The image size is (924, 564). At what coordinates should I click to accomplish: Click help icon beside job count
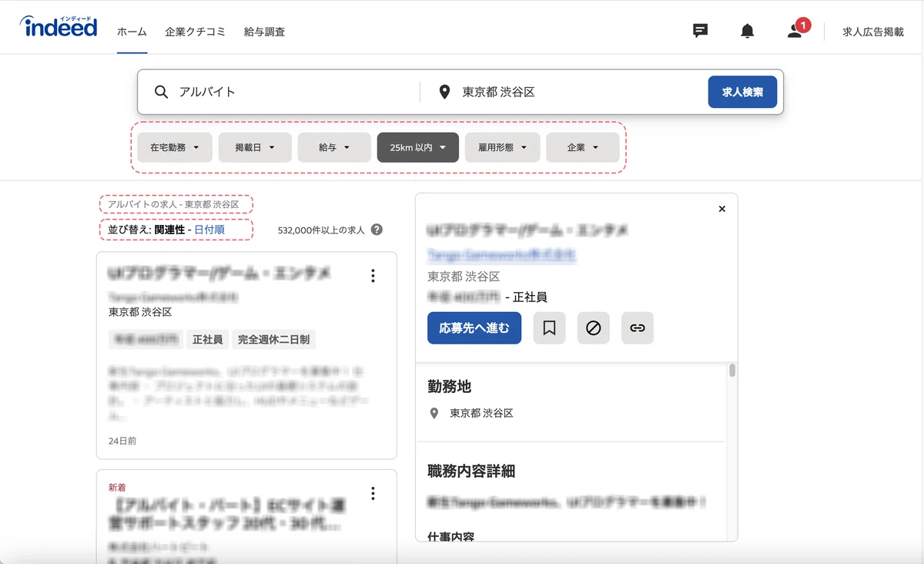pyautogui.click(x=377, y=230)
